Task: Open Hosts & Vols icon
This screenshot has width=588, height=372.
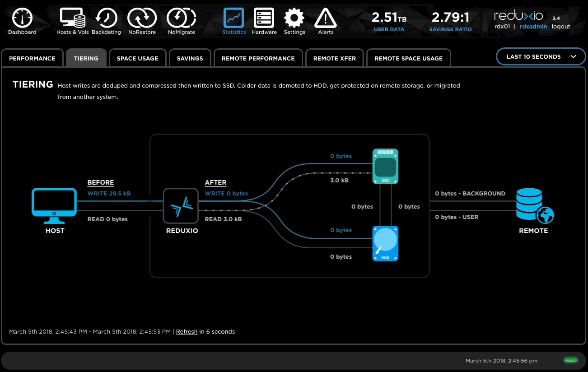Action: pyautogui.click(x=73, y=19)
